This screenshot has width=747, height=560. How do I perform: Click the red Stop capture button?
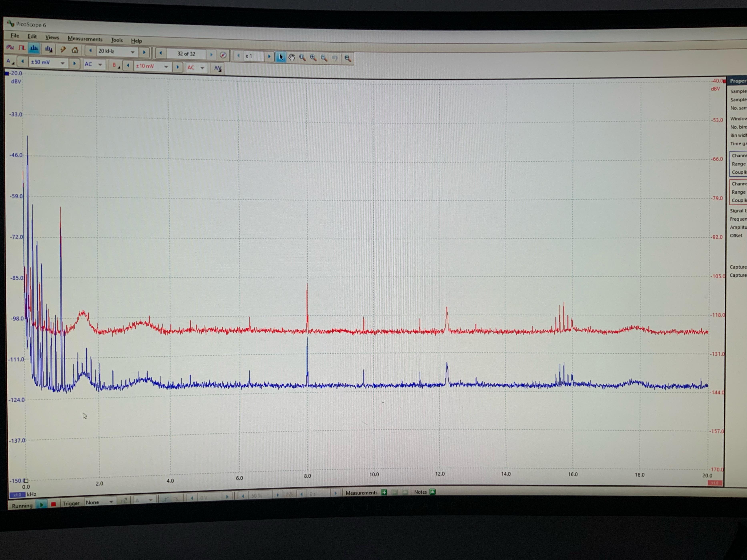pos(53,504)
